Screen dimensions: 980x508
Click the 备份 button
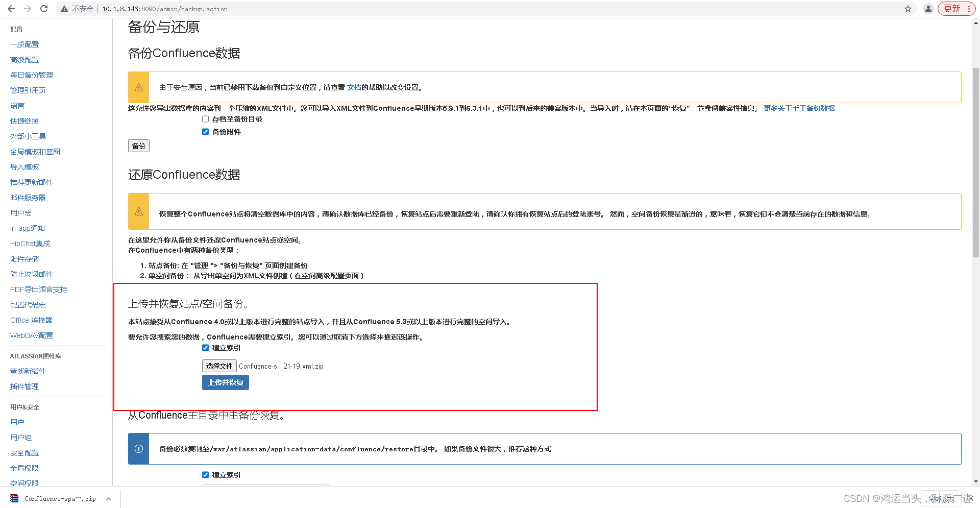coord(139,146)
